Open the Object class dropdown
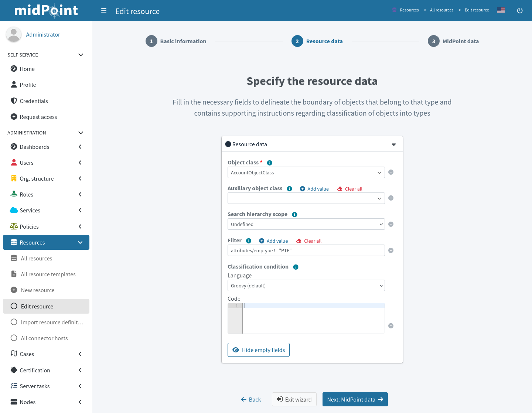Screen dimensions: 532x413 306,173
